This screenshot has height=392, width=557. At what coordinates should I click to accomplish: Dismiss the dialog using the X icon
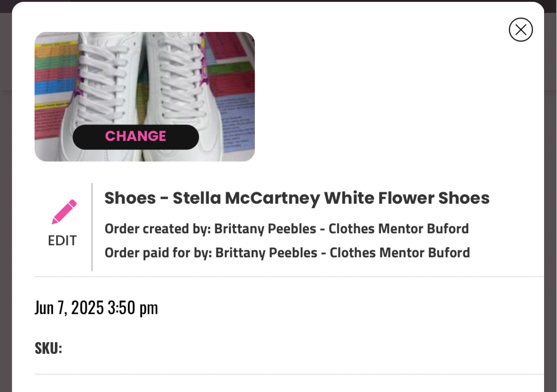(521, 30)
